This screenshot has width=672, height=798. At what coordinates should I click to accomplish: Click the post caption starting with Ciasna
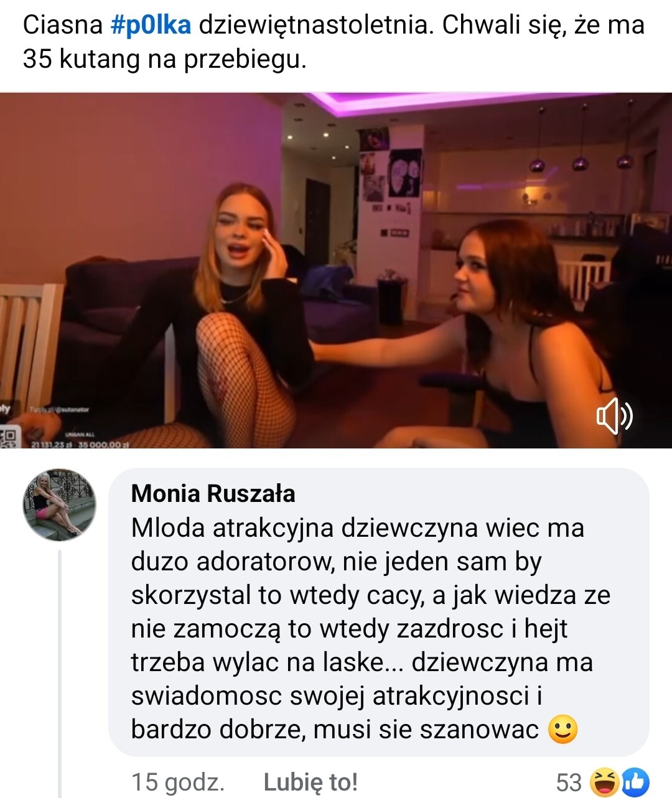coord(334,42)
